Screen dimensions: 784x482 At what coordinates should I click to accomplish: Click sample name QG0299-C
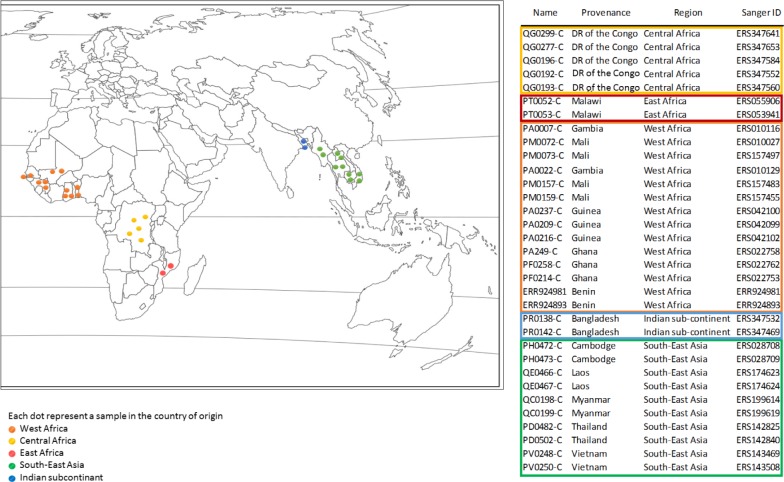(543, 34)
